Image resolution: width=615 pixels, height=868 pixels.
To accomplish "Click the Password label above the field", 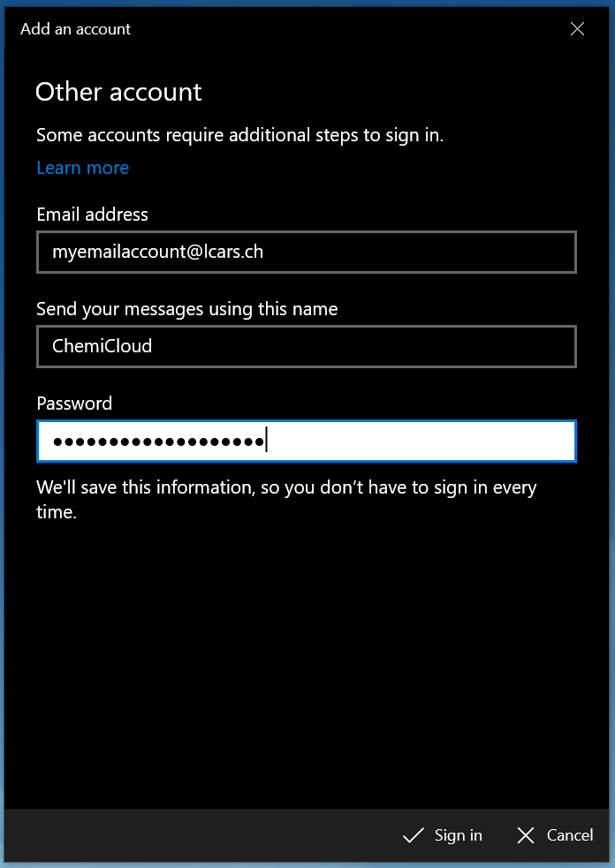I will (74, 404).
